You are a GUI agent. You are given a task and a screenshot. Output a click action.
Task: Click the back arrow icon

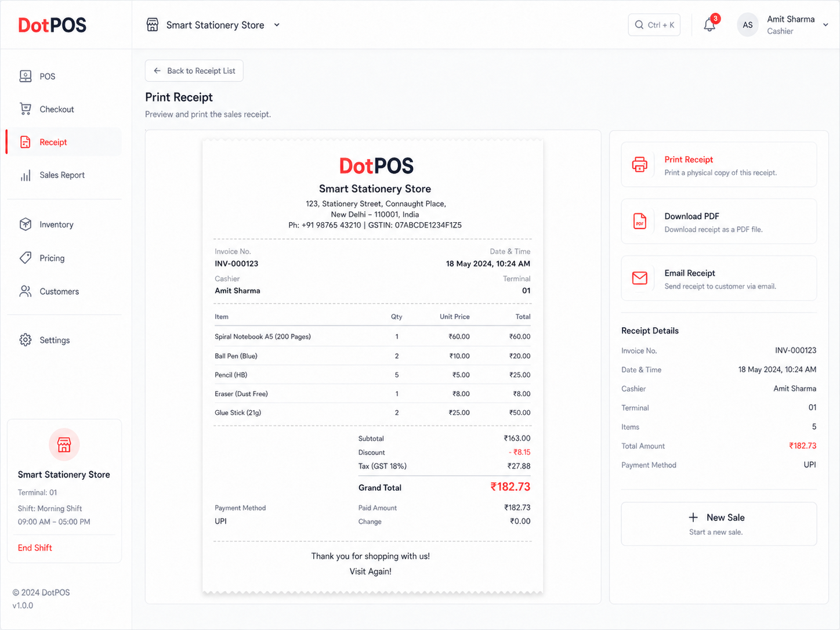(157, 71)
